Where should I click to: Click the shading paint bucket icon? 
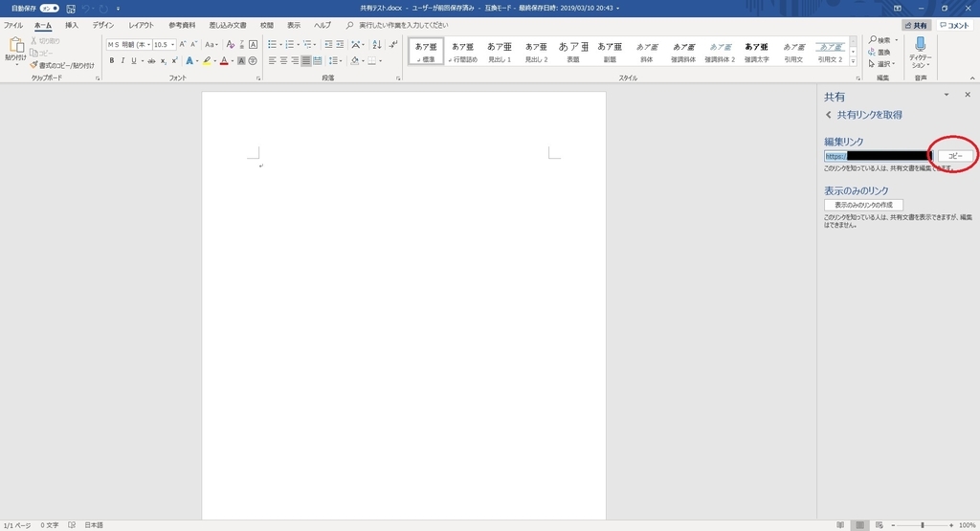354,60
